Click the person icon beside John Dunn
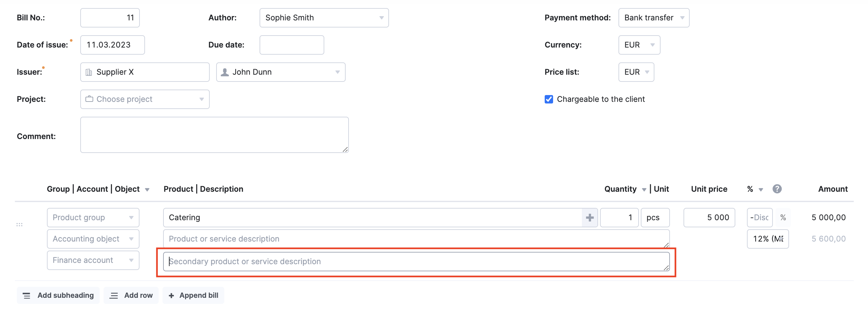868x313 pixels. (x=225, y=72)
